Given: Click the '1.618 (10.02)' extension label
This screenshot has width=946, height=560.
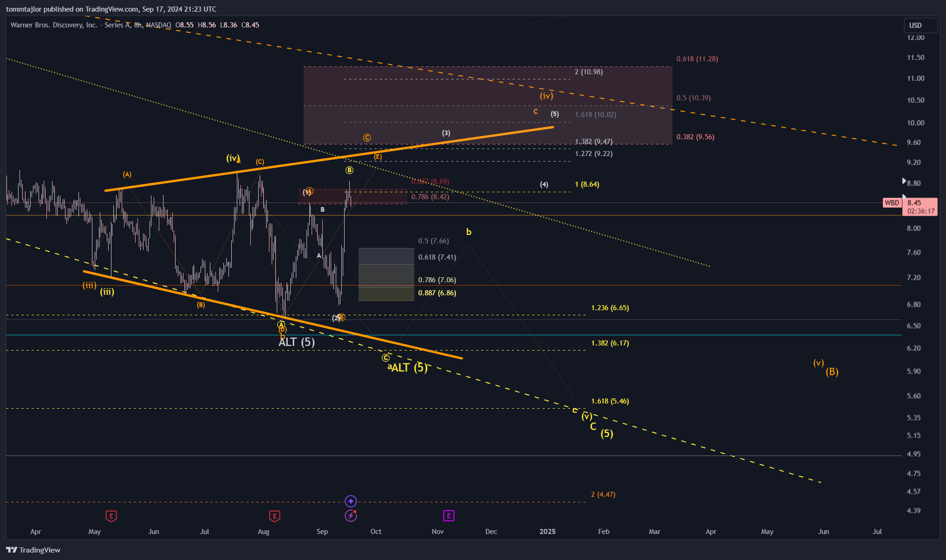Looking at the screenshot, I should point(595,115).
